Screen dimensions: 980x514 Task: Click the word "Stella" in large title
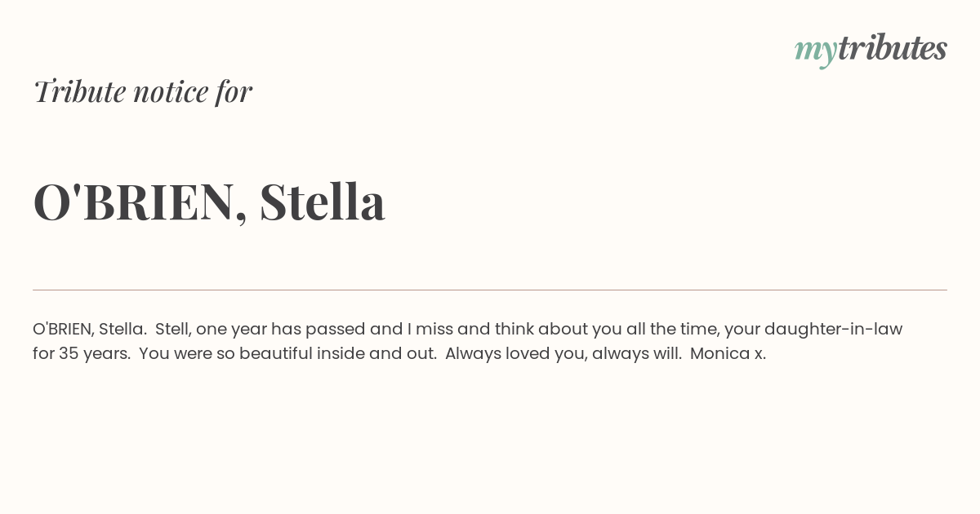323,202
